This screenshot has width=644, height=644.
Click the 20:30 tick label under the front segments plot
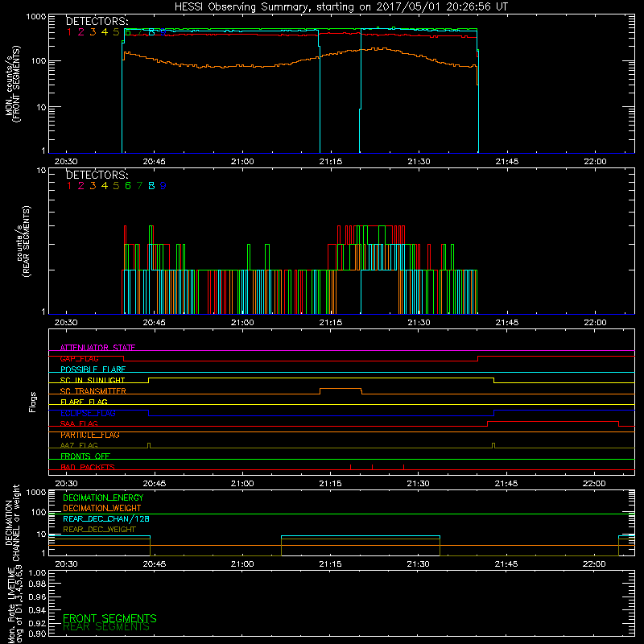[66, 162]
